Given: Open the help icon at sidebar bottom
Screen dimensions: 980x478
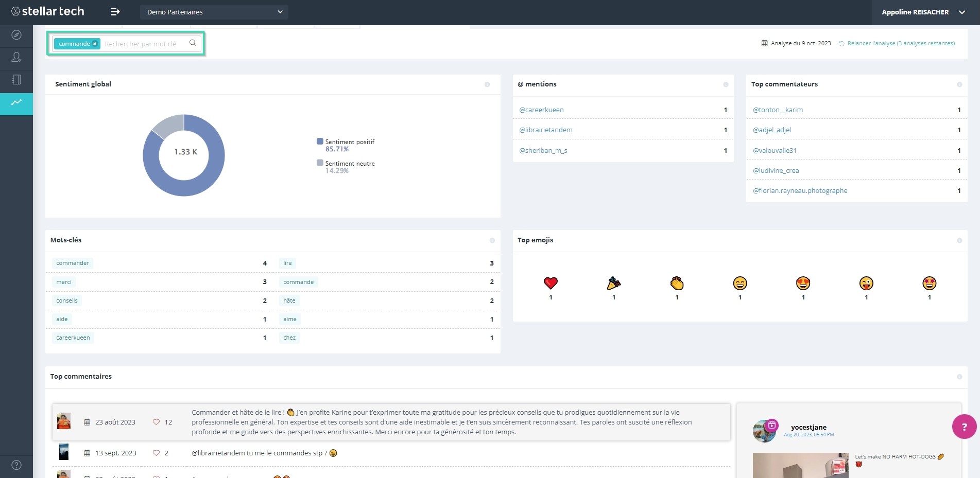Looking at the screenshot, I should [16, 465].
